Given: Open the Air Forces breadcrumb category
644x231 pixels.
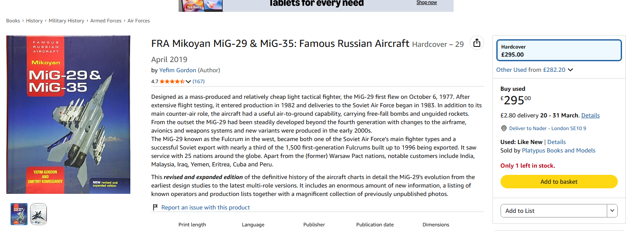Looking at the screenshot, I should [x=139, y=21].
